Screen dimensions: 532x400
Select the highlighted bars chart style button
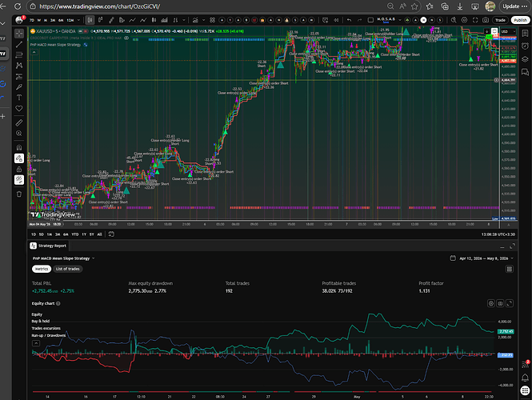(x=90, y=20)
